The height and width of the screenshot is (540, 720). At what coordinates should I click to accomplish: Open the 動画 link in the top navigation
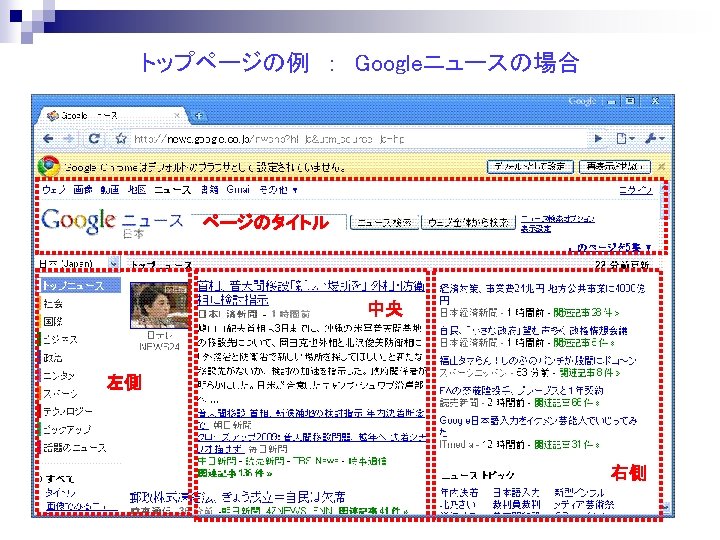(110, 190)
